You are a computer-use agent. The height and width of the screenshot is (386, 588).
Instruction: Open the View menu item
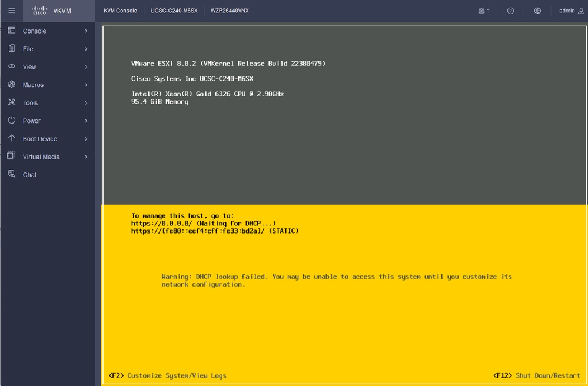(x=47, y=67)
